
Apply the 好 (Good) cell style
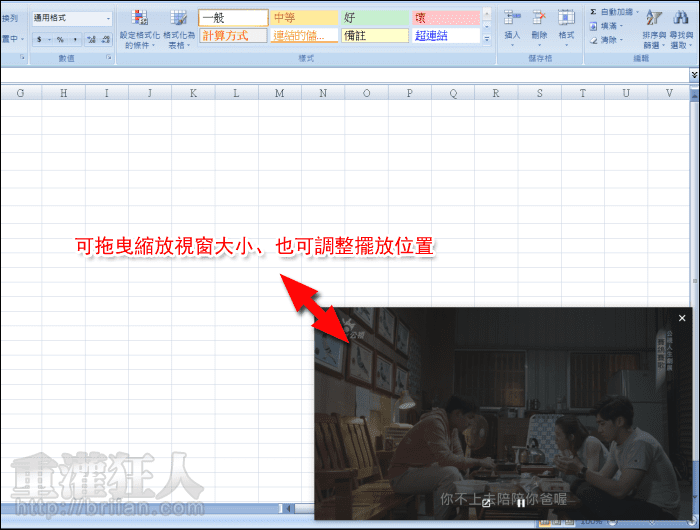coord(375,18)
